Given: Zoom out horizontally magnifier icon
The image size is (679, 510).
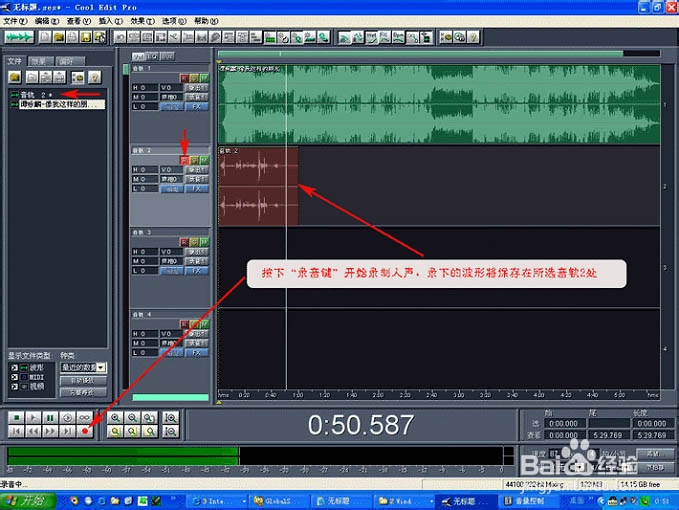Looking at the screenshot, I should 132,418.
